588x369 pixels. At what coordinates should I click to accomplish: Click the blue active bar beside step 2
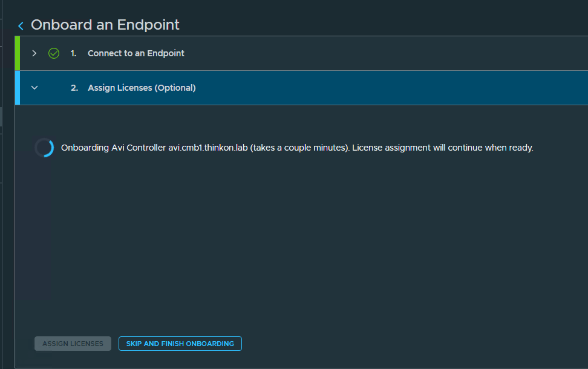click(x=18, y=88)
